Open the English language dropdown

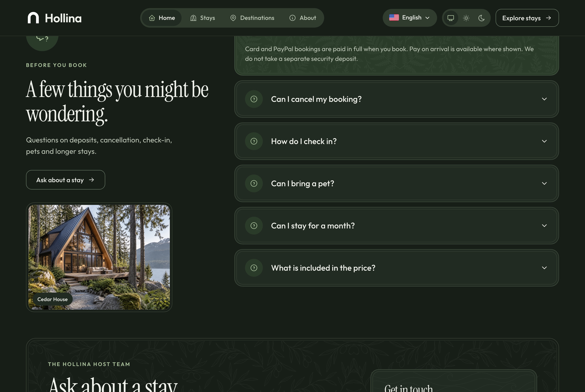409,18
